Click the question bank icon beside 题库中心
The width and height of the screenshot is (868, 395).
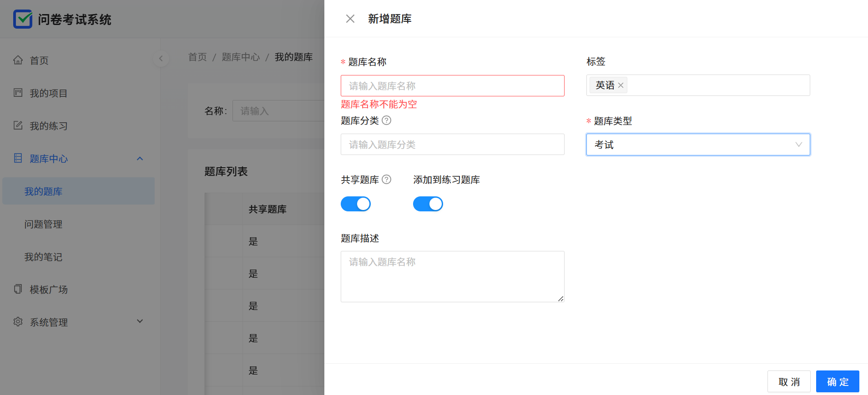point(18,158)
